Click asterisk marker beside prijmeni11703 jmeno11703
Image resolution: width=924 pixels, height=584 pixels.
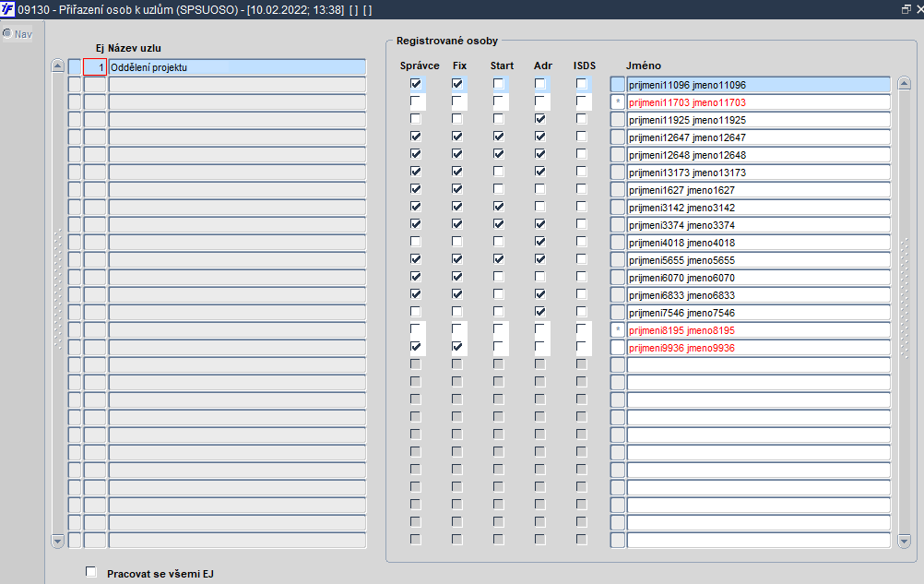618,102
